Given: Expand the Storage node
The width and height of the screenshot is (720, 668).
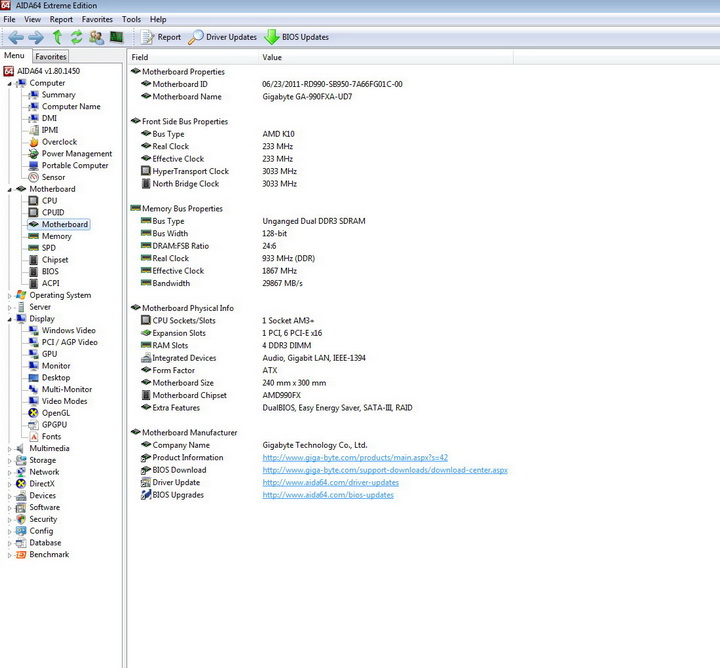Looking at the screenshot, I should [x=9, y=461].
